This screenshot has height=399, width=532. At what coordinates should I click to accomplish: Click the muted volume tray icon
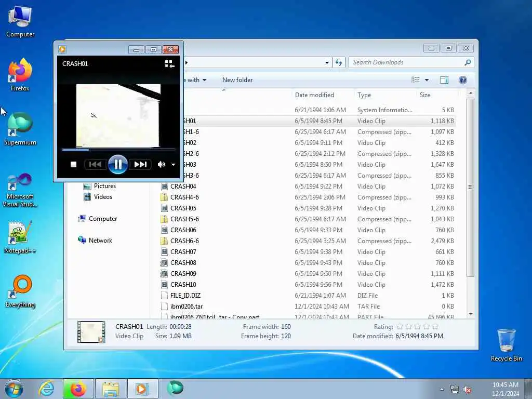tap(467, 390)
